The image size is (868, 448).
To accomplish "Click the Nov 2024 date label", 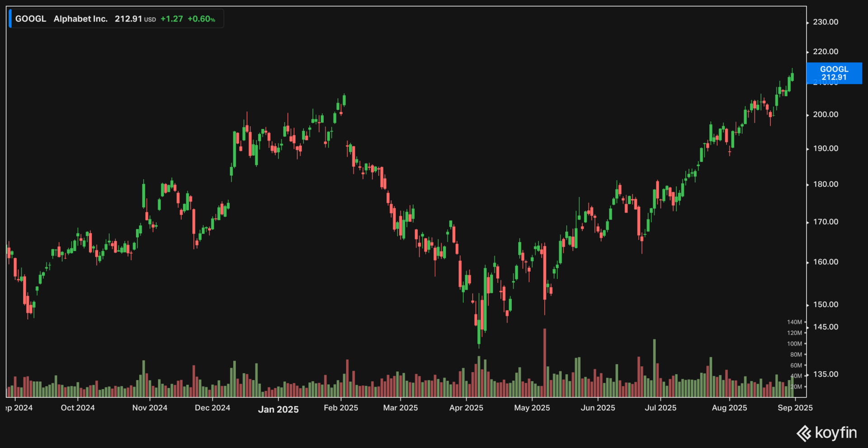I will click(x=150, y=408).
